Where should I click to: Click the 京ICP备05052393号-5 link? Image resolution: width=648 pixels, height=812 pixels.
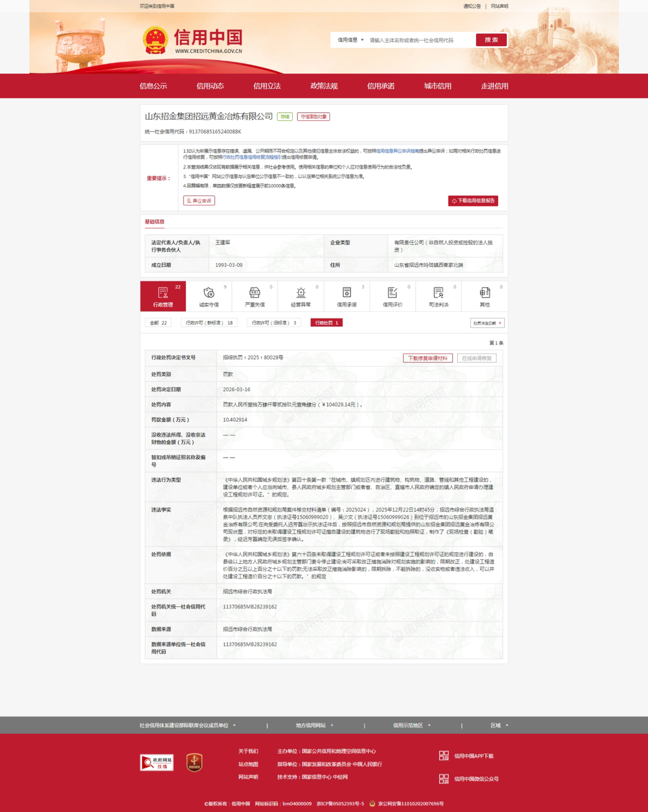340,804
